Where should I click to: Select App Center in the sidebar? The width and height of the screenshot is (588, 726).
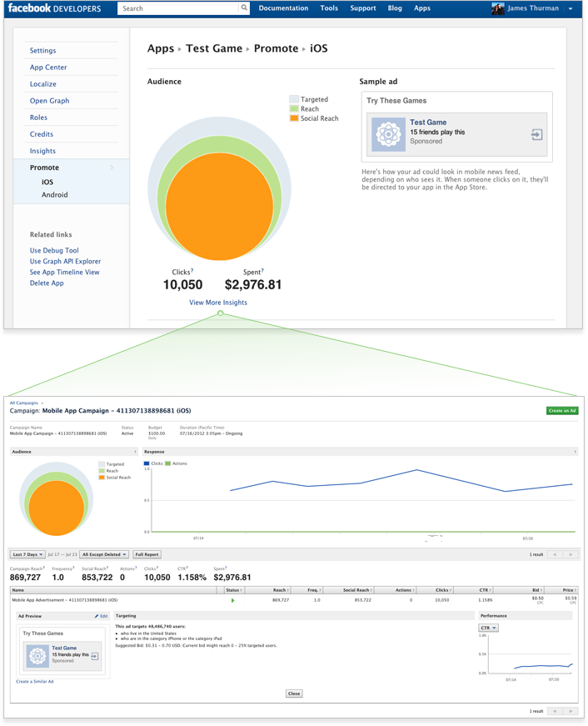click(x=48, y=68)
